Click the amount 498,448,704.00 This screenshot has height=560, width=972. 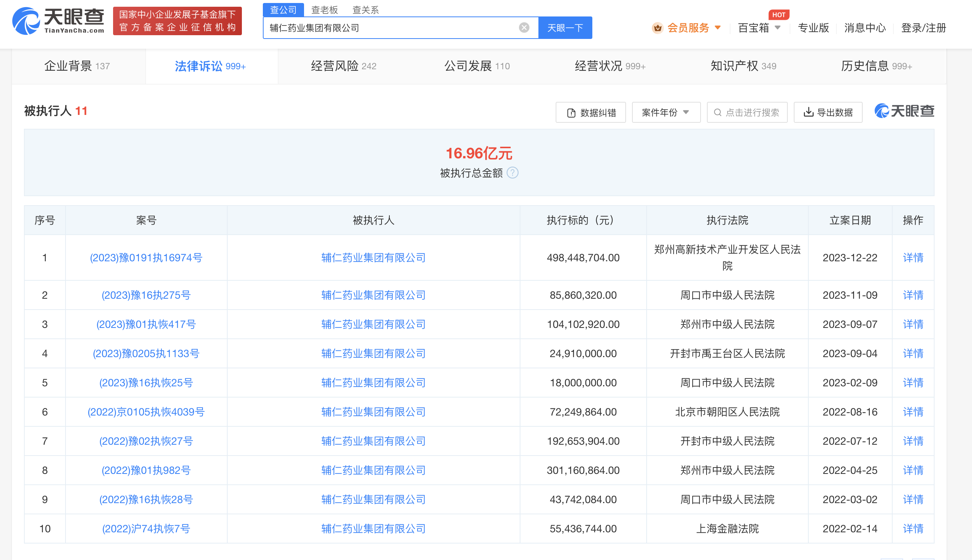pyautogui.click(x=583, y=258)
